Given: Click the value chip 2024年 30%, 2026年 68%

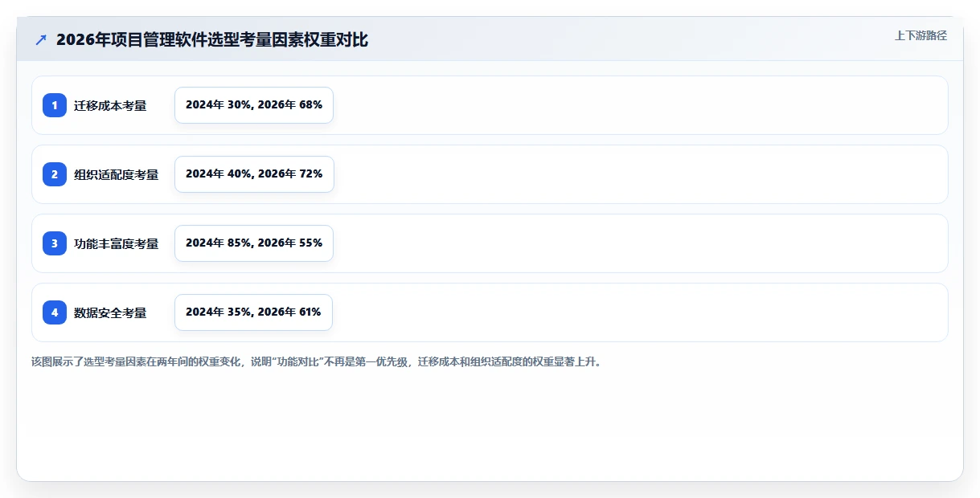Looking at the screenshot, I should coord(254,105).
